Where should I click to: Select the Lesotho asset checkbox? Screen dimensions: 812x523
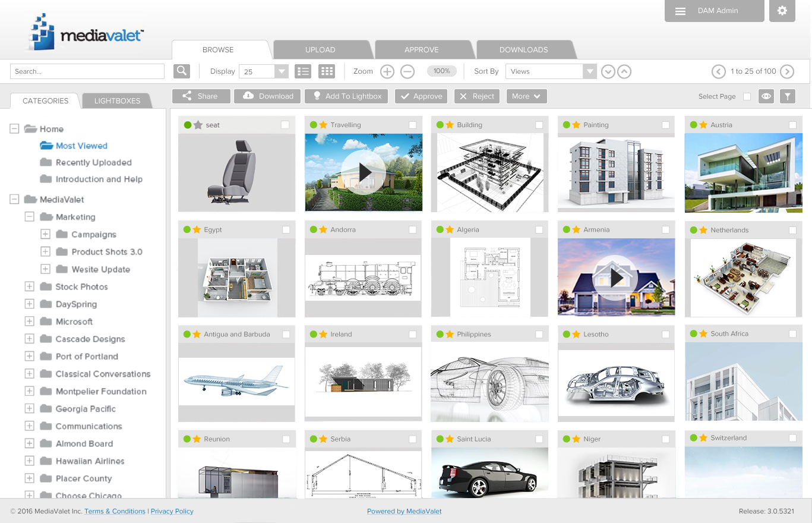tap(665, 335)
